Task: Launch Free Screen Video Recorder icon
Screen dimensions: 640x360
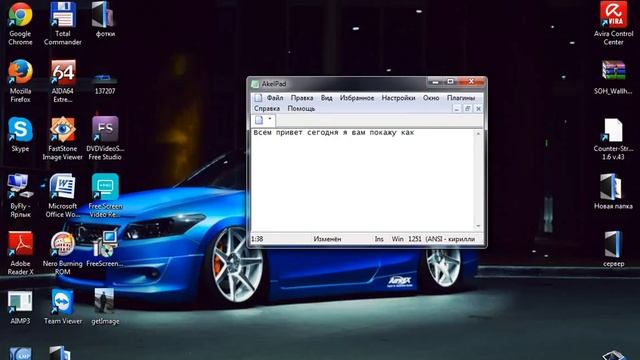Action: [x=105, y=187]
